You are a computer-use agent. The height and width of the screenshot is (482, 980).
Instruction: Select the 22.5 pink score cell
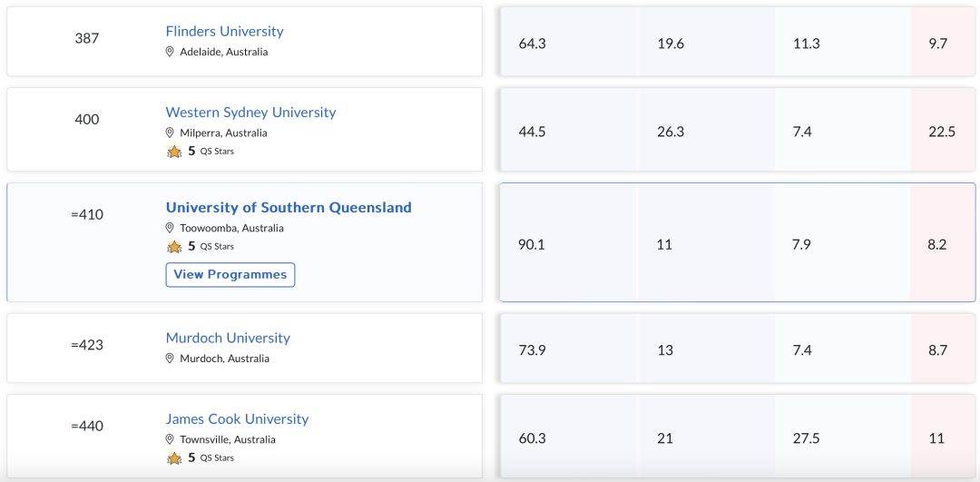click(942, 132)
